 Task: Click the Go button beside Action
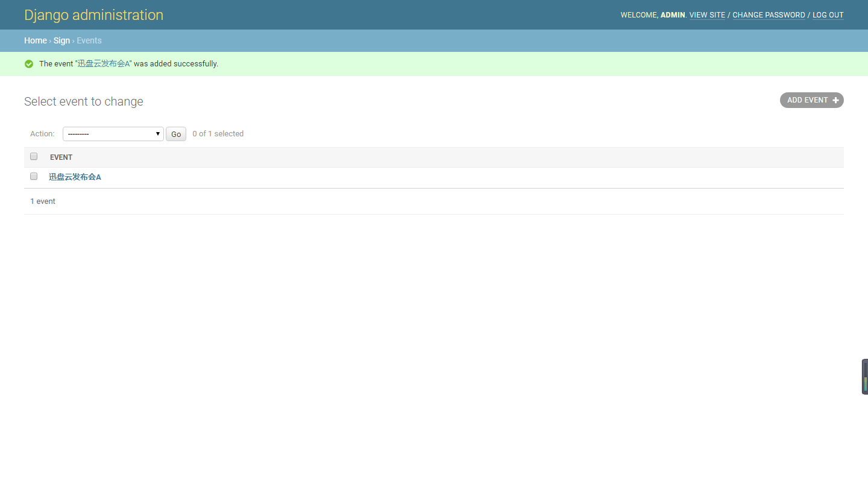coord(176,134)
